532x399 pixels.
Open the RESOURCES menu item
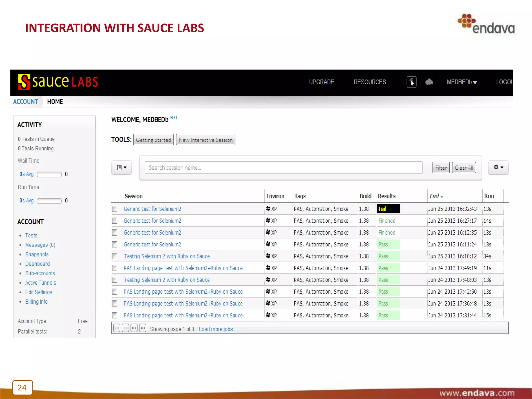coord(370,82)
